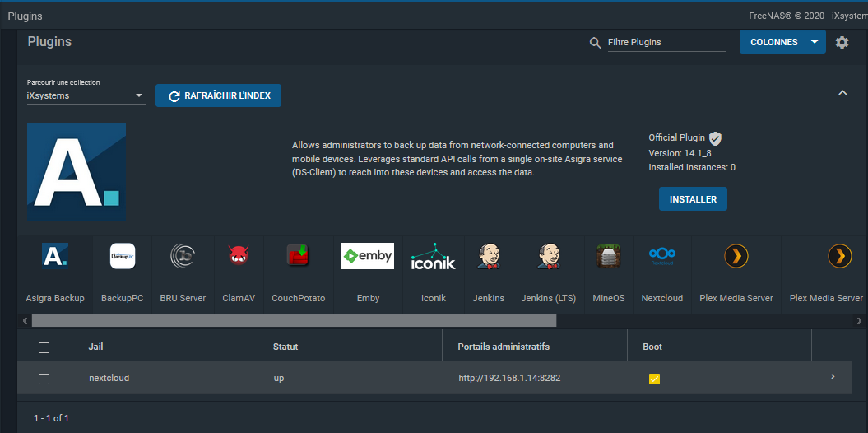Screen dimensions: 868x433
Task: Choose the MineOS plugin icon
Action: click(x=608, y=257)
